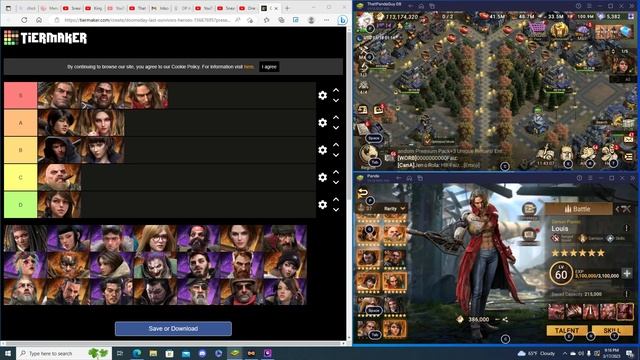Screen dimensions: 640x360
Task: Open region globe map button
Action: pos(368,154)
